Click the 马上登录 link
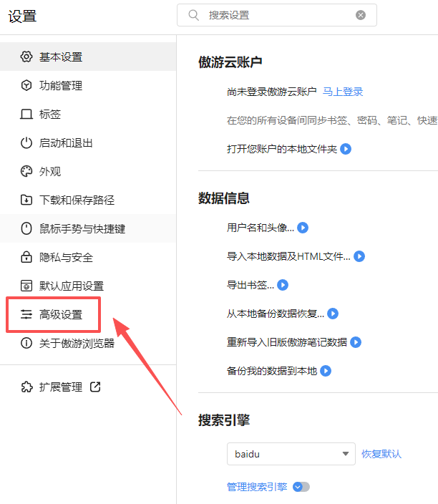Viewport: 438px width, 504px height. [x=343, y=92]
